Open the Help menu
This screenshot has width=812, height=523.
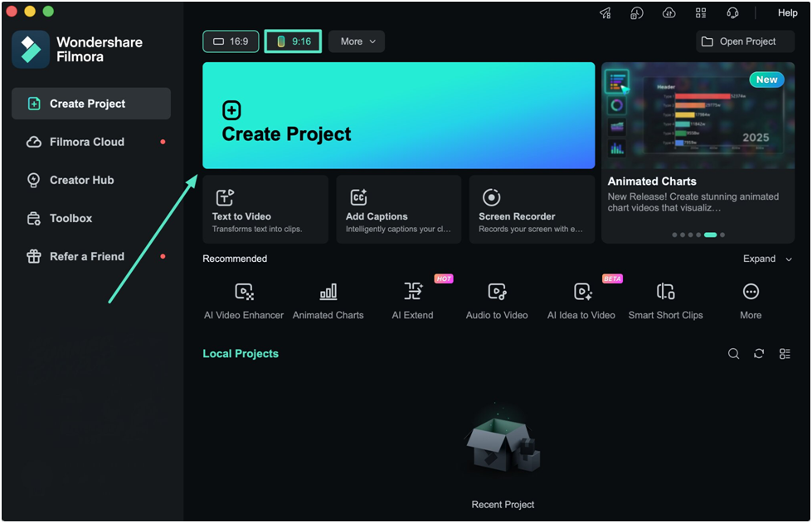point(787,13)
